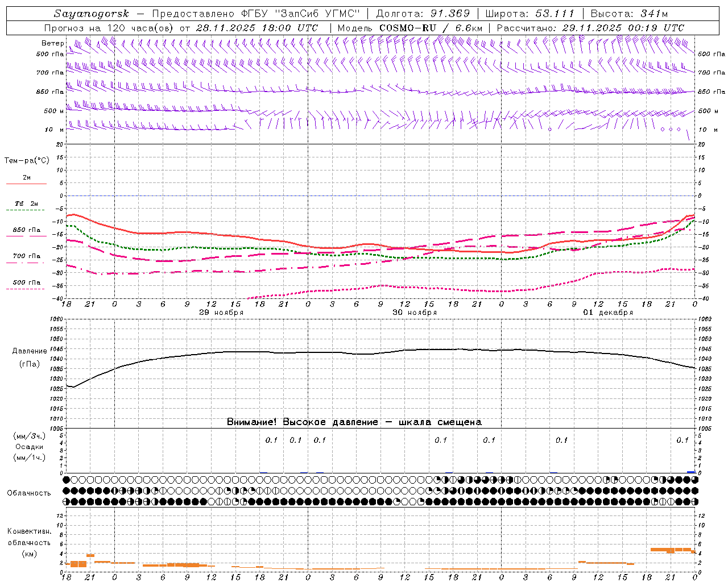Click the 'Долгота: 91.369' longitude value
The height and width of the screenshot is (582, 728).
coord(423,14)
